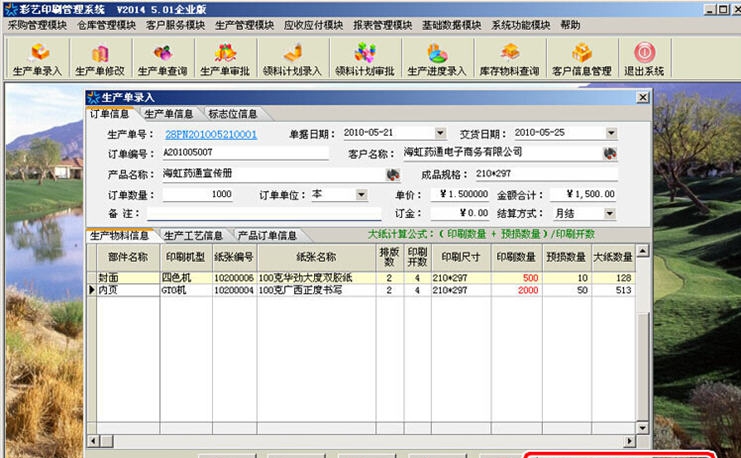The height and width of the screenshot is (458, 741).
Task: Click table vertical scrollbar down arrow
Action: coord(643,428)
